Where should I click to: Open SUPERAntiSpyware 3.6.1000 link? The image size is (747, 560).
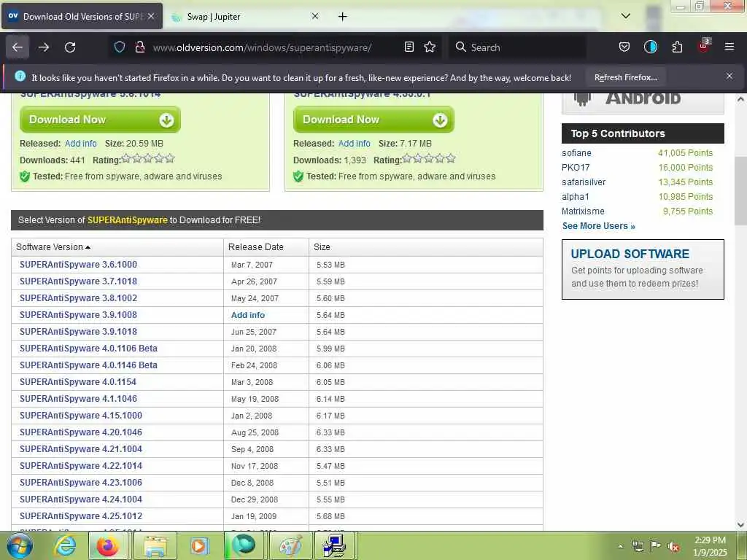point(78,265)
